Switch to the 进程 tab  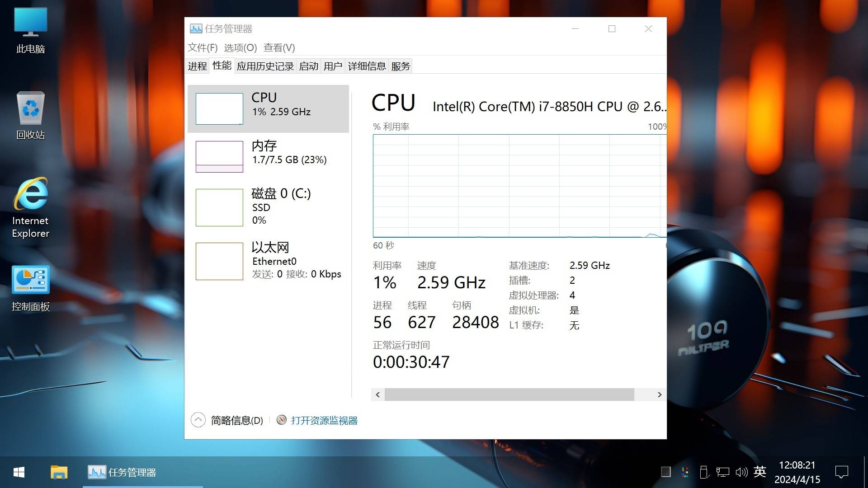(x=198, y=66)
